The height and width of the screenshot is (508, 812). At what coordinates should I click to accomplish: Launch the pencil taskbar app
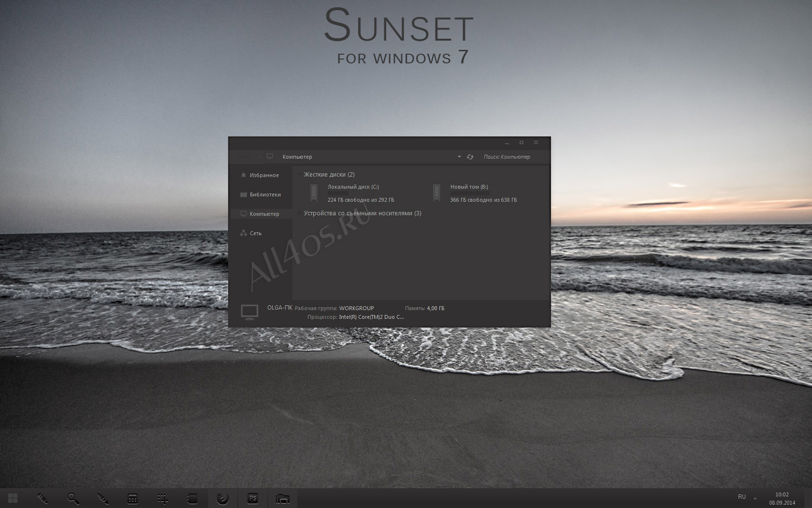tap(43, 498)
